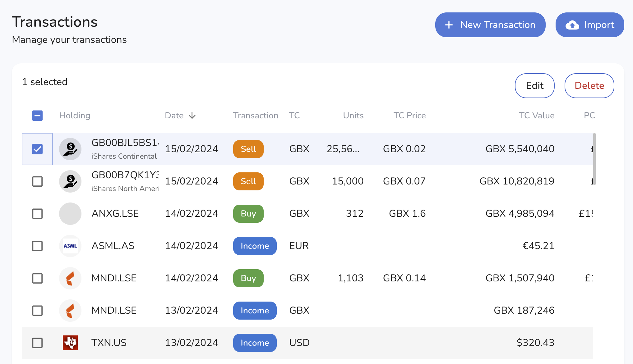This screenshot has width=633, height=364.
Task: Click the blank ANXG.LSE holding avatar
Action: click(70, 214)
